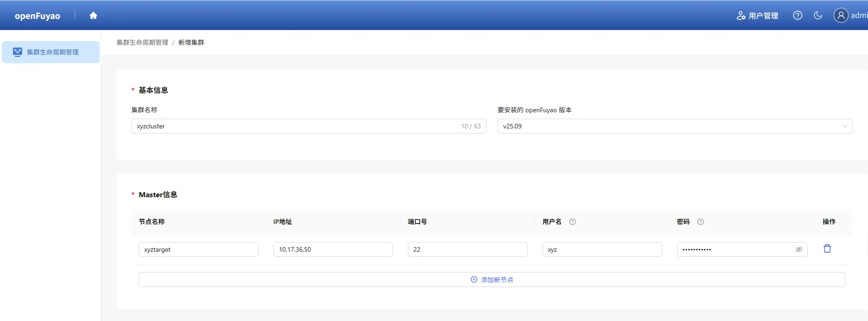
Task: Click the 用户名 help tooltip icon
Action: tap(573, 222)
